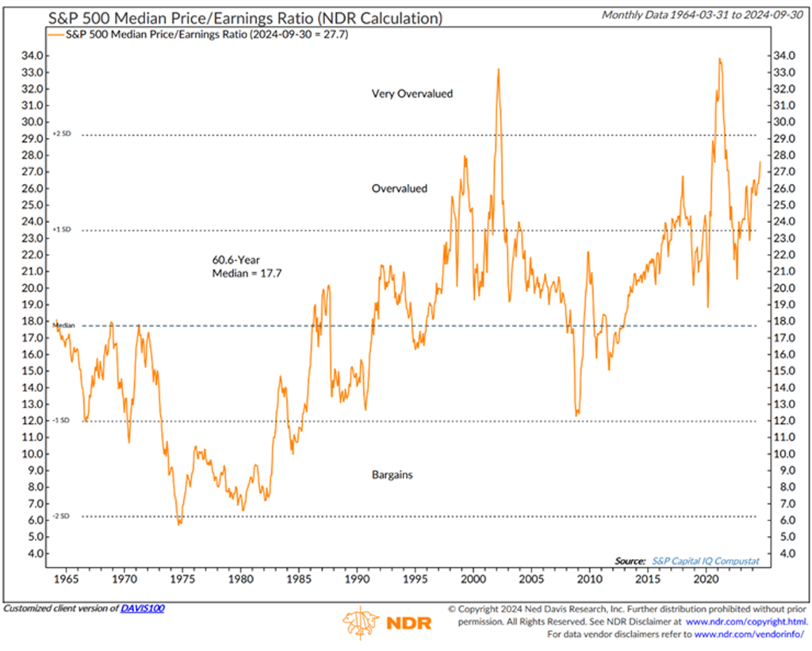Click the 2020 x-axis label
812x651 pixels.
[706, 579]
